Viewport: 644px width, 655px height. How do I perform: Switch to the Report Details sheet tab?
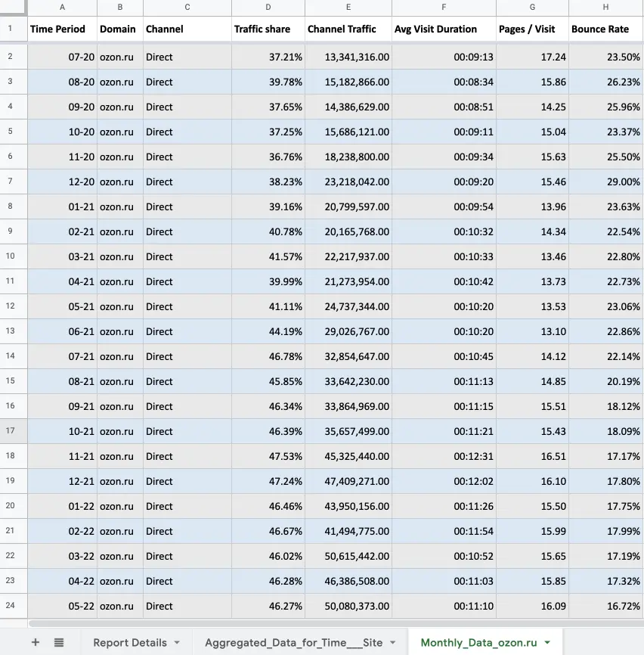[129, 643]
